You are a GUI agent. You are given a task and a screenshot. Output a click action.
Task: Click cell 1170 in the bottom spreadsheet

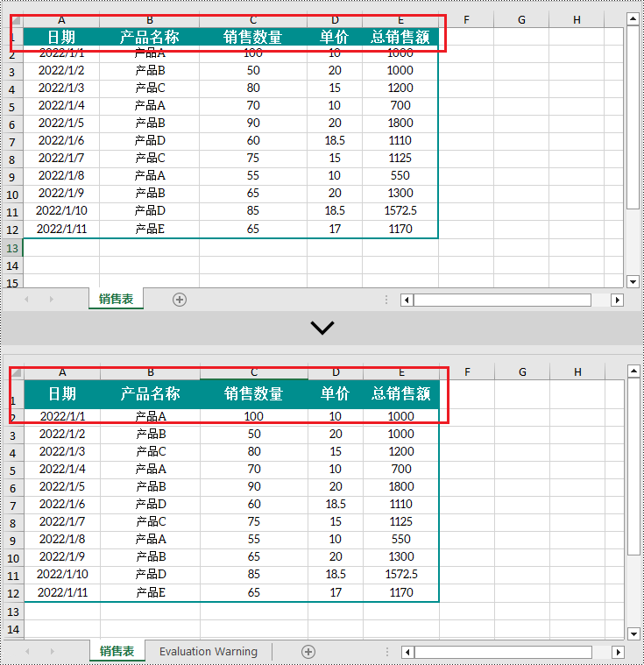tap(401, 592)
